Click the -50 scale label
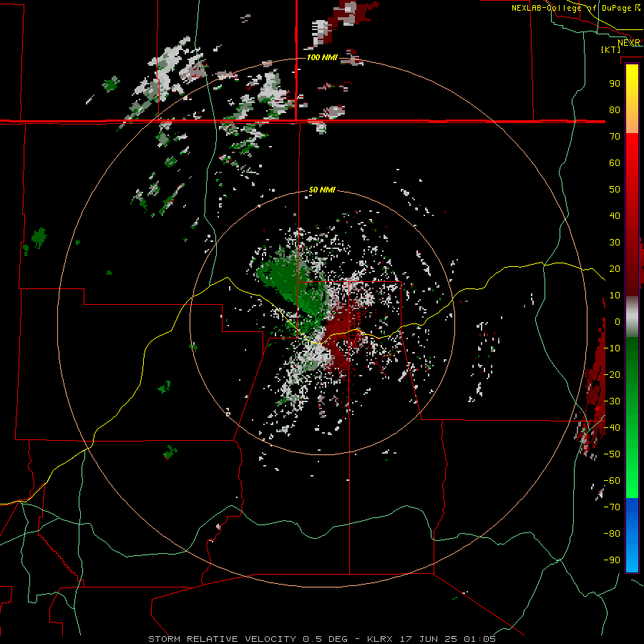Viewport: 644px width, 644px height. [612, 454]
